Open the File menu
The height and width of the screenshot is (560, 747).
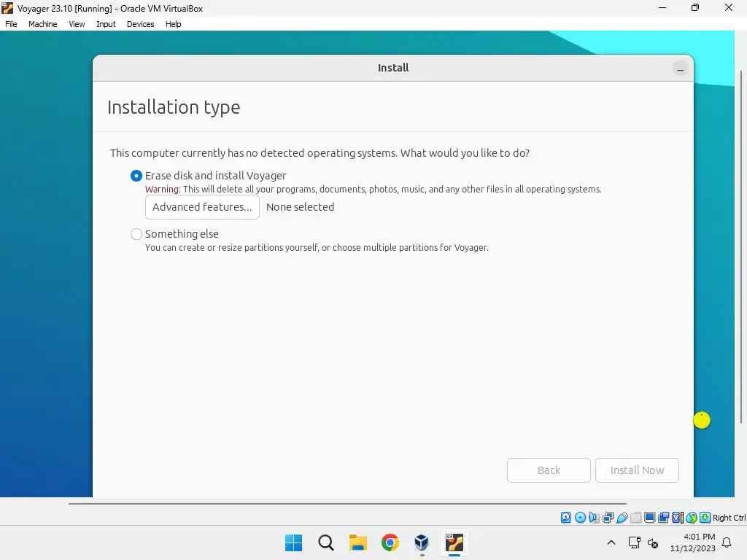(x=11, y=24)
